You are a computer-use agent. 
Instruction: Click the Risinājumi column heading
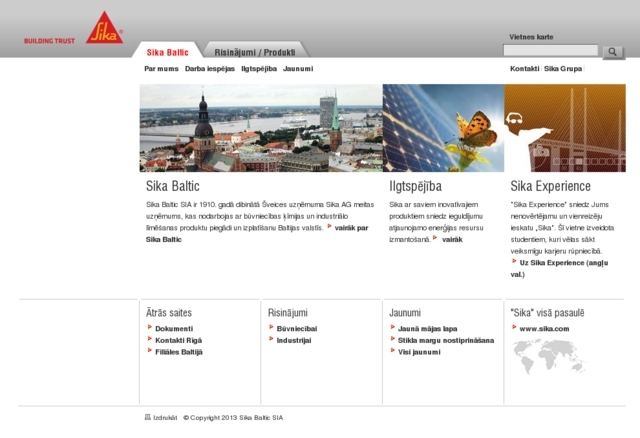click(x=288, y=313)
